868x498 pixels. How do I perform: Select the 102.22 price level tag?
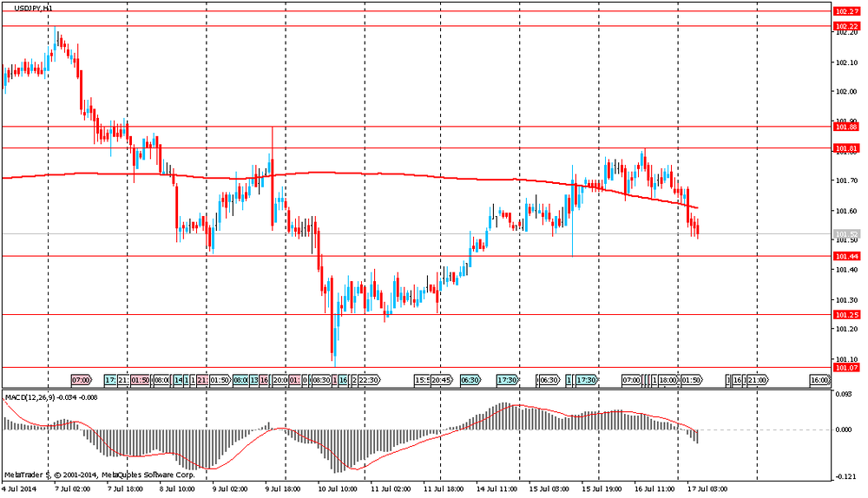click(845, 26)
